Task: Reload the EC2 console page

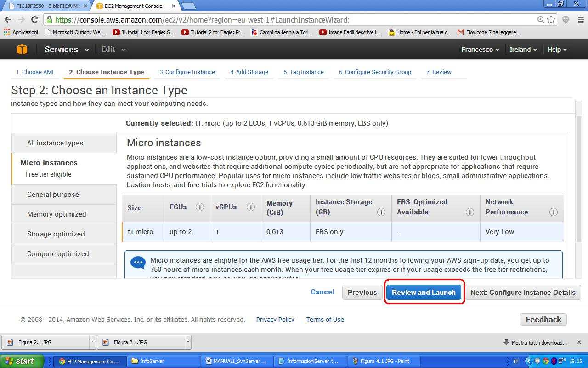Action: (34, 19)
